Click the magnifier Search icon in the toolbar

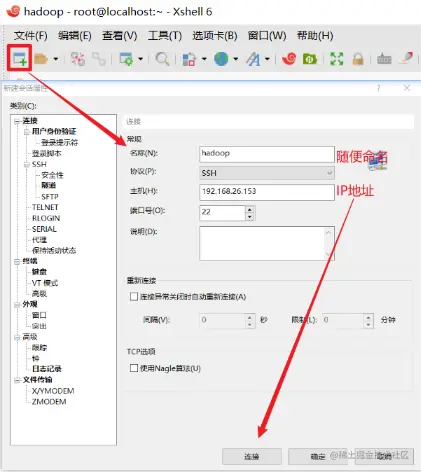click(x=162, y=59)
